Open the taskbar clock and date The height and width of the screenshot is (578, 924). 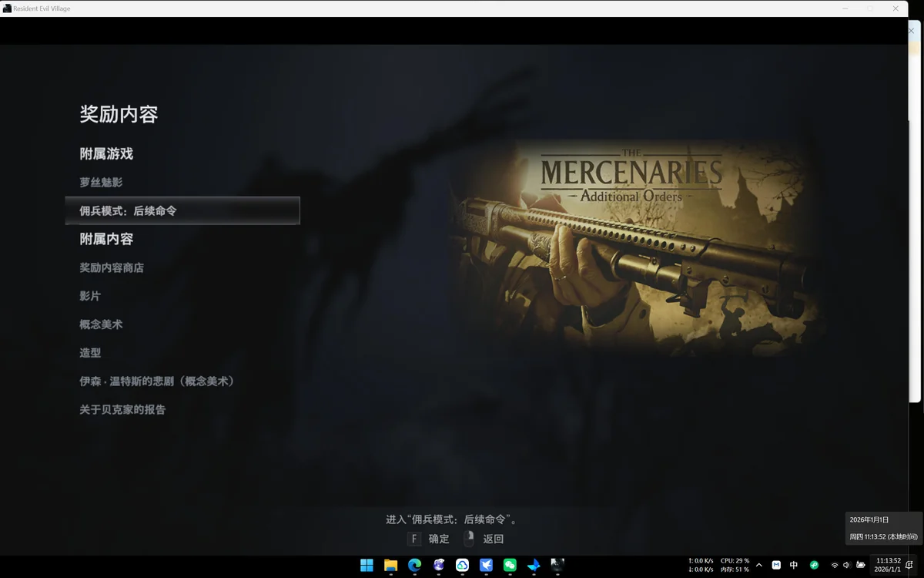[x=888, y=565]
